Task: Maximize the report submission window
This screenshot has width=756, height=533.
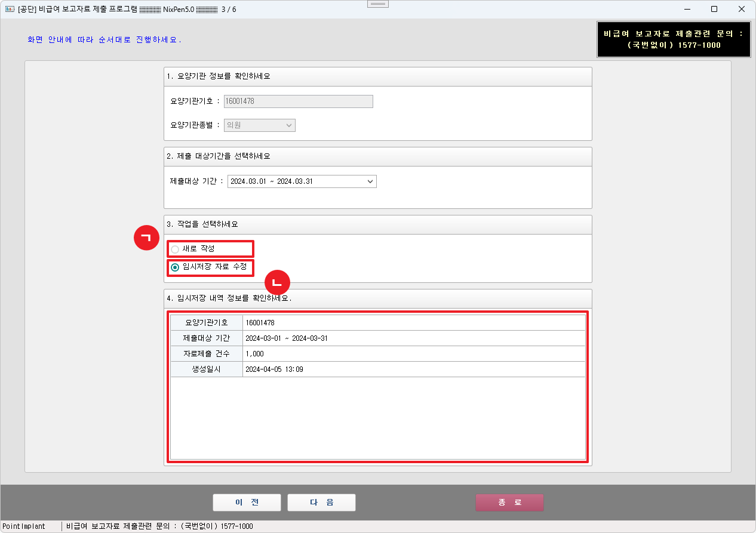Action: pos(714,9)
